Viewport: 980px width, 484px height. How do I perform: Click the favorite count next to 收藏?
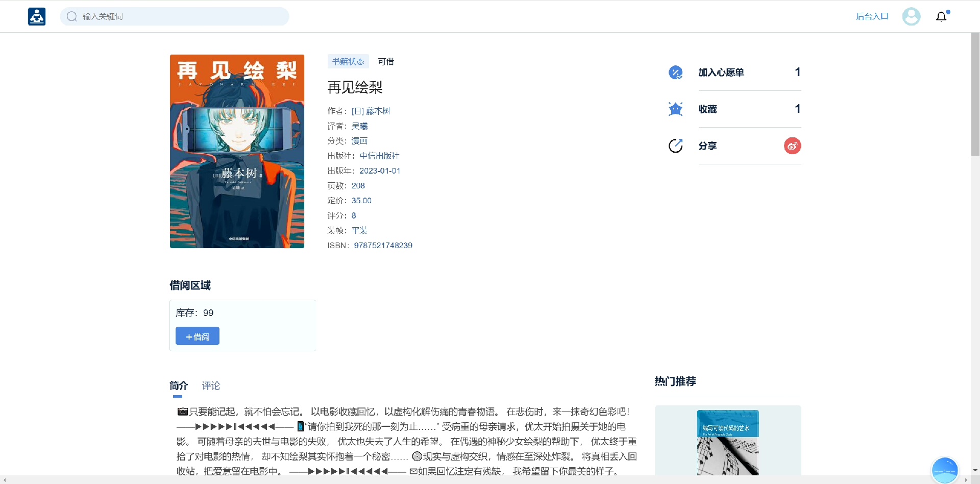tap(797, 109)
